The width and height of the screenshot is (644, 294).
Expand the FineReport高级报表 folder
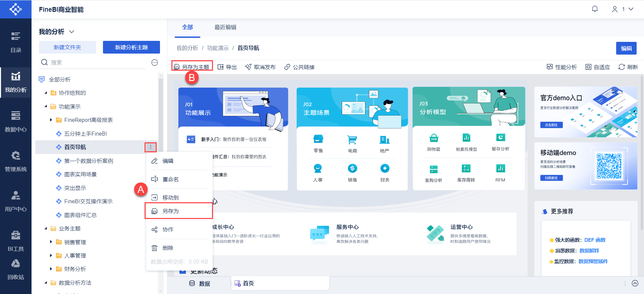point(51,120)
